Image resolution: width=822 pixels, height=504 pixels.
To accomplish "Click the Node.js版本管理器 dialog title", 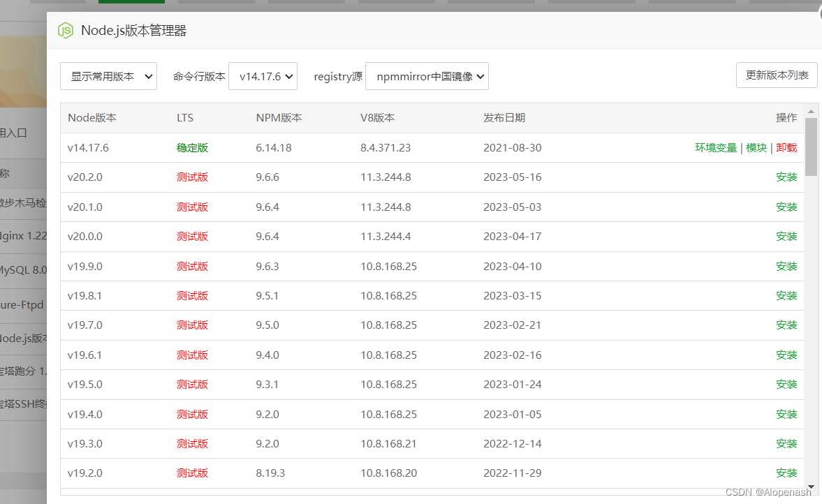I will tap(133, 31).
